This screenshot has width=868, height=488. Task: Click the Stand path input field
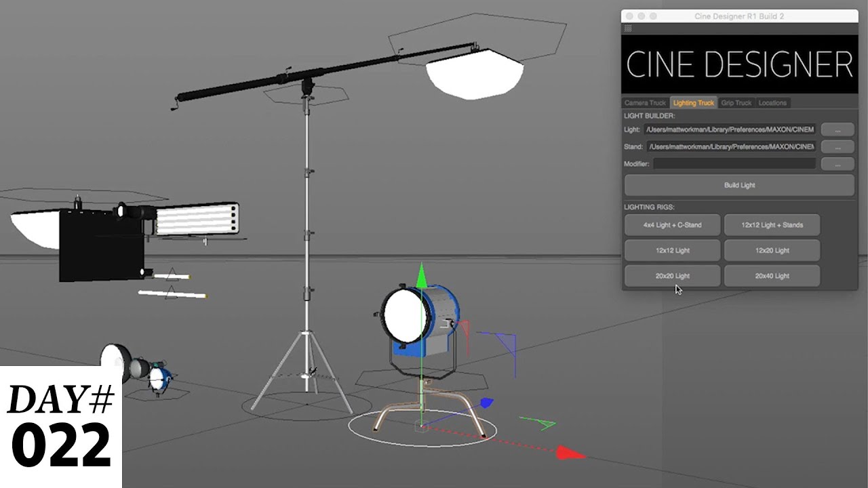(731, 146)
